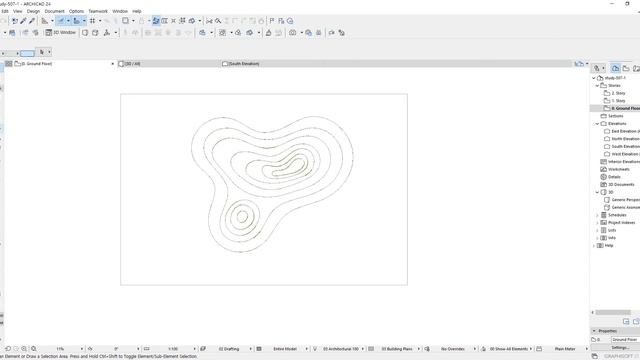Collapse the Properties section
The image size is (640, 360).
(x=594, y=331)
